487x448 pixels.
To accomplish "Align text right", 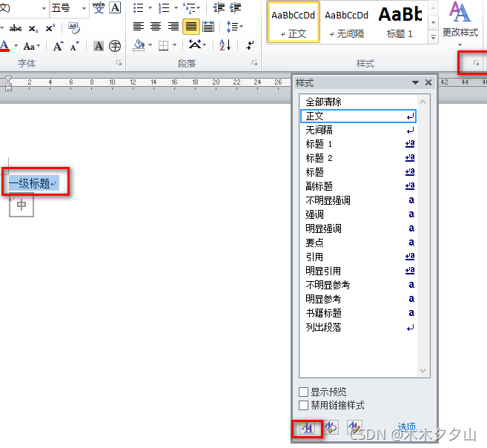I will pyautogui.click(x=173, y=27).
